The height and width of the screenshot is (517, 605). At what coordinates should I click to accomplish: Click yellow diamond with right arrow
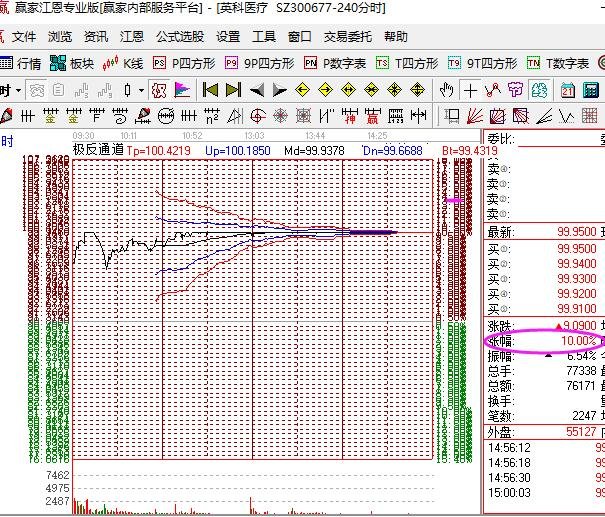click(325, 90)
